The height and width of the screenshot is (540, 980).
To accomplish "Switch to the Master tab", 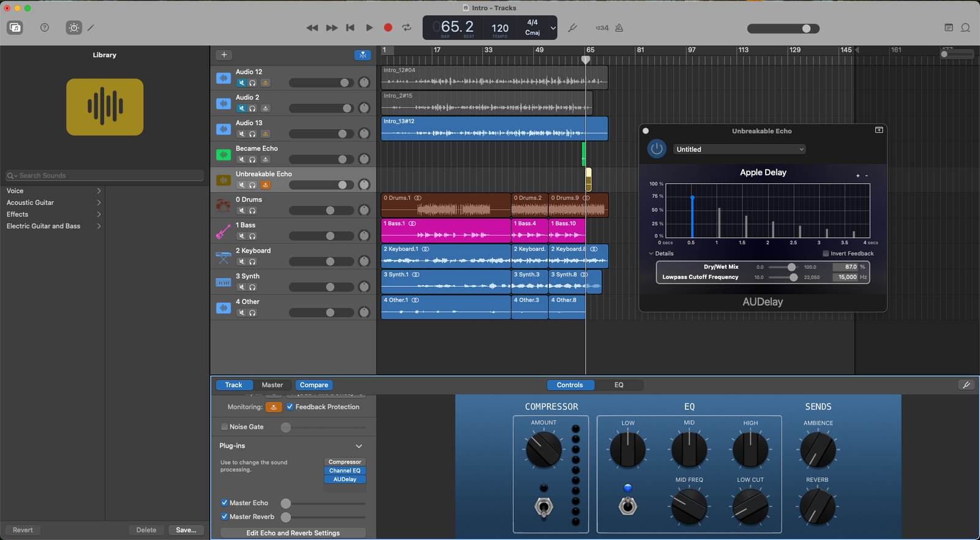I will point(272,385).
